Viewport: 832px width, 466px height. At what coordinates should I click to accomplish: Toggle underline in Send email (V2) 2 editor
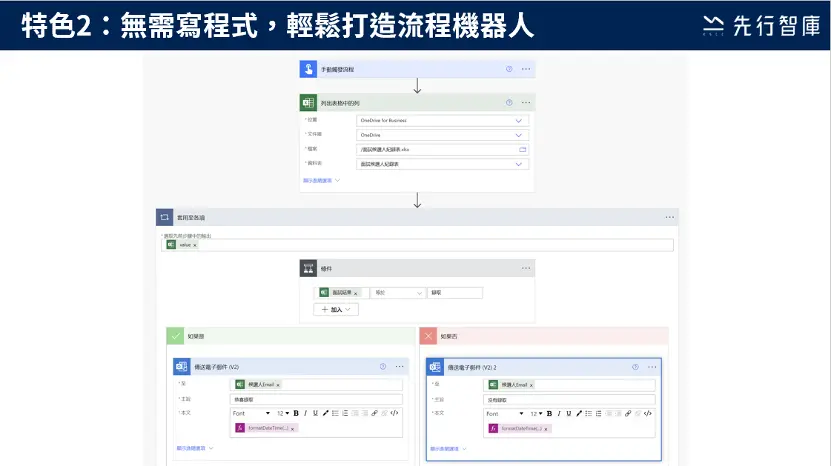[x=568, y=414]
